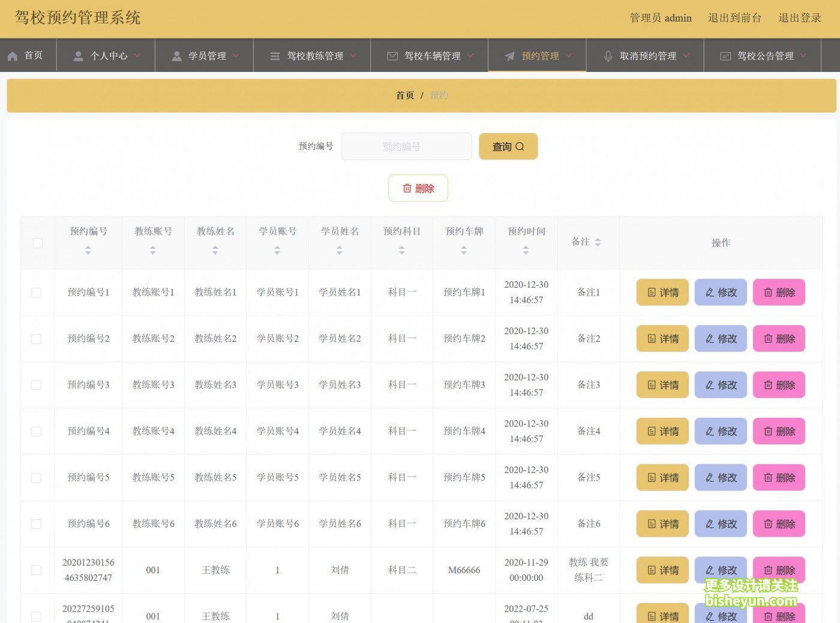Focus the 预约编号 search input field
The height and width of the screenshot is (623, 840).
point(407,146)
